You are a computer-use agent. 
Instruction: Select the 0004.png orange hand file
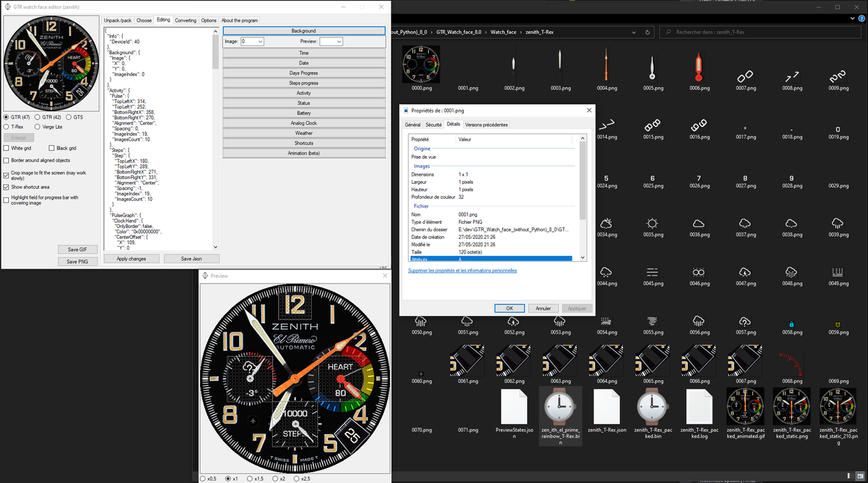606,65
